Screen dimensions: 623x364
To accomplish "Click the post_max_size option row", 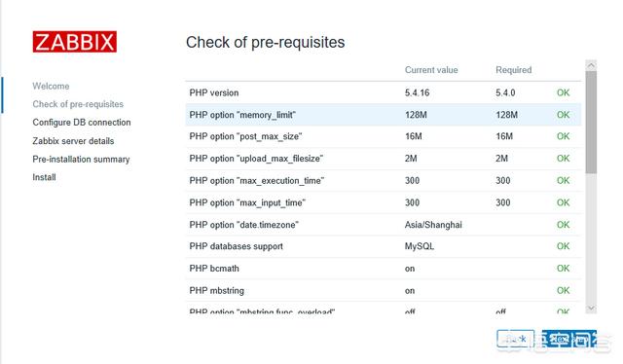I will click(383, 136).
